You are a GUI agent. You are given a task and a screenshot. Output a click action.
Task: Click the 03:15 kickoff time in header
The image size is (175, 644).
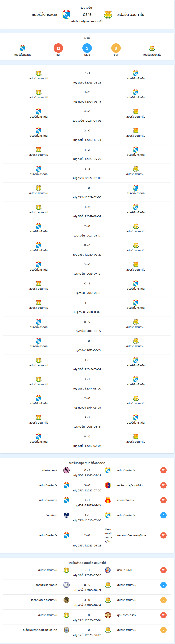point(87,14)
